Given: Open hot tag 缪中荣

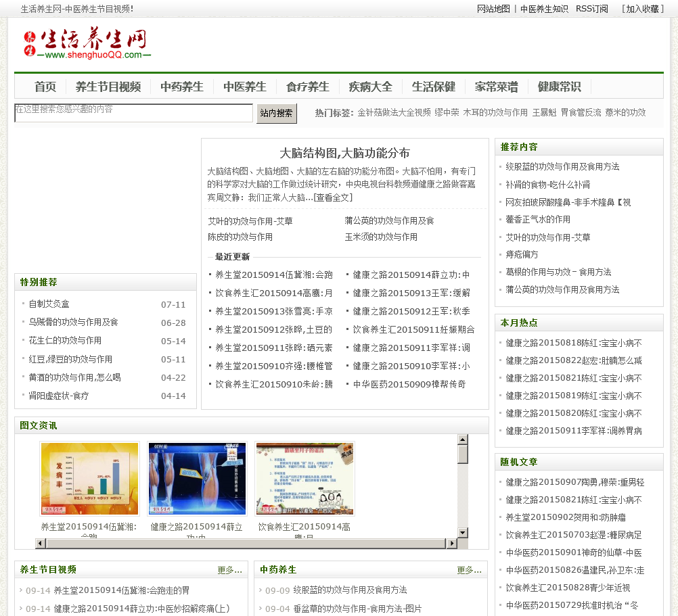Looking at the screenshot, I should 447,113.
